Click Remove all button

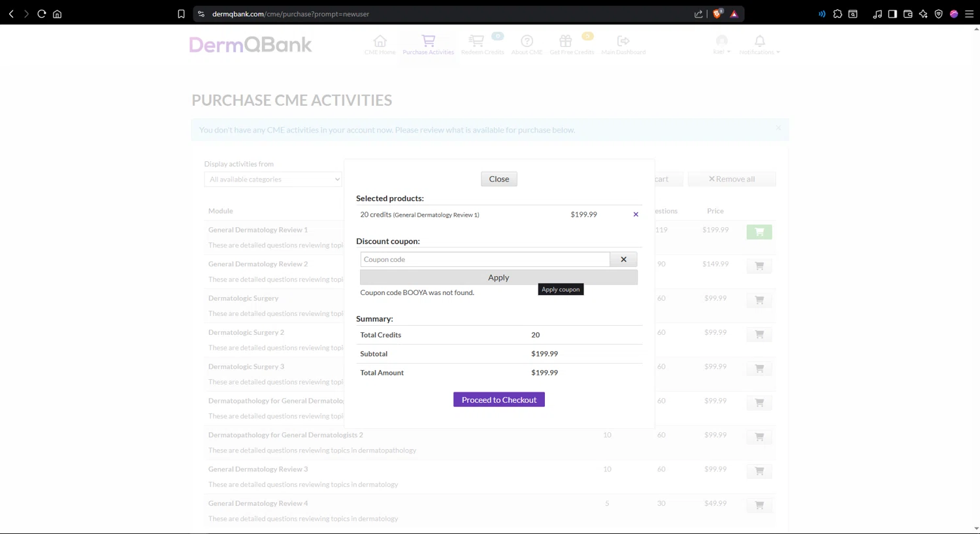[x=732, y=179]
